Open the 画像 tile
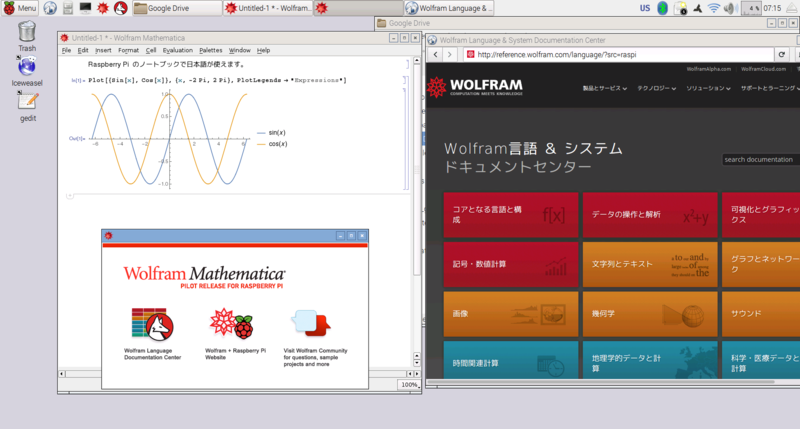The height and width of the screenshot is (429, 800). pyautogui.click(x=511, y=314)
